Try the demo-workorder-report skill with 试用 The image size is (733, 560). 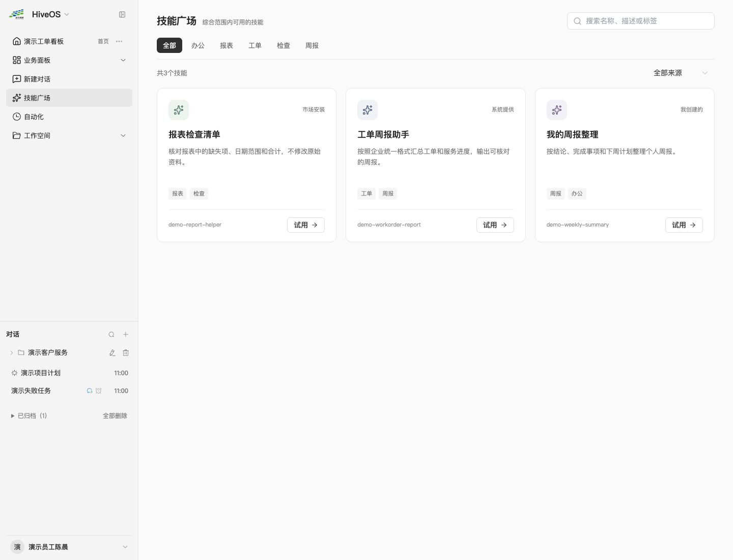pos(495,225)
